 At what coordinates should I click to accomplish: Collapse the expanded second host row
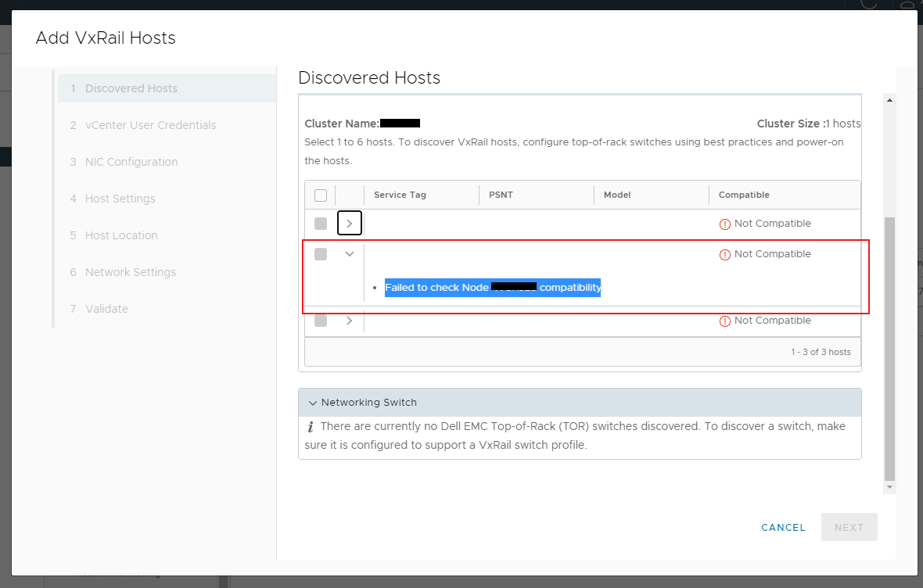point(349,253)
